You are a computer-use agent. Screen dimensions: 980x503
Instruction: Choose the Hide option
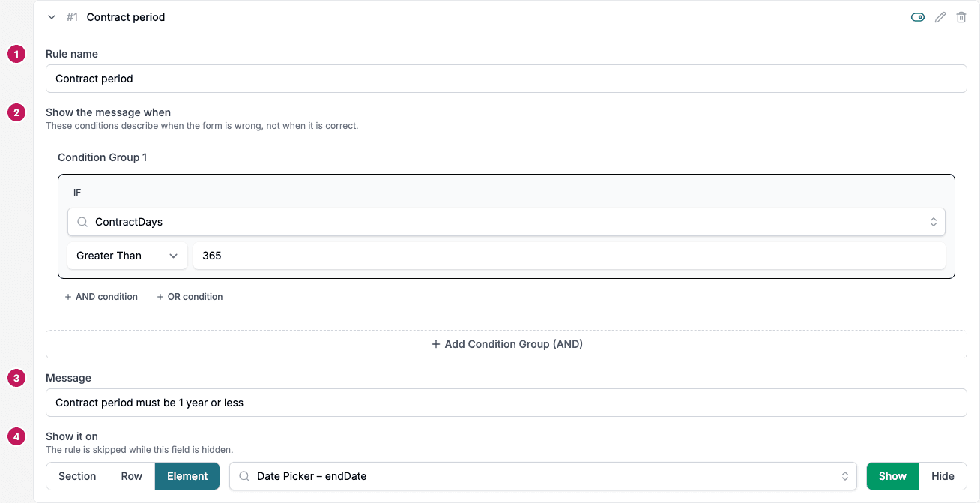point(943,476)
